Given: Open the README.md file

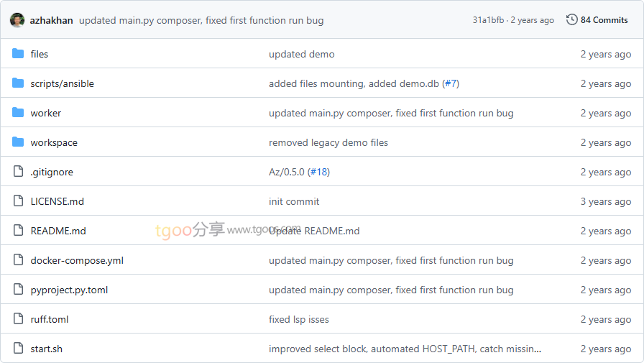Looking at the screenshot, I should 58,231.
